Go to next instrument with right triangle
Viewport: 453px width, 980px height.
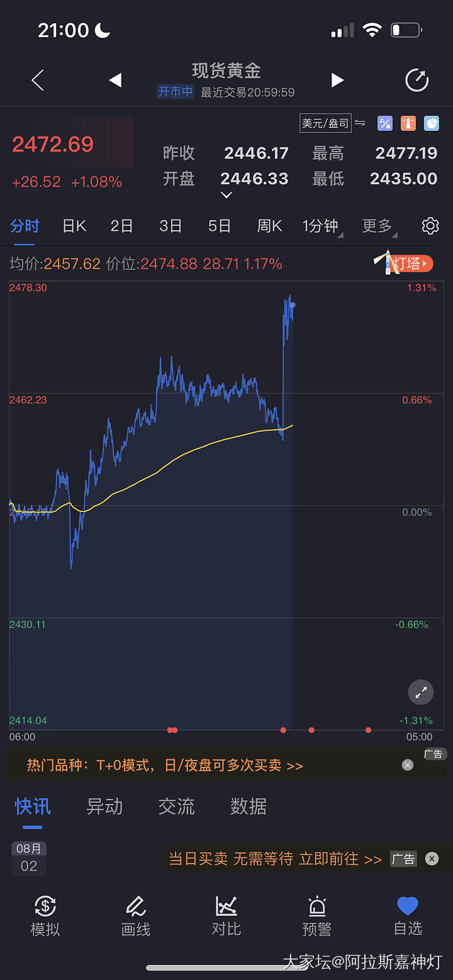pyautogui.click(x=338, y=81)
